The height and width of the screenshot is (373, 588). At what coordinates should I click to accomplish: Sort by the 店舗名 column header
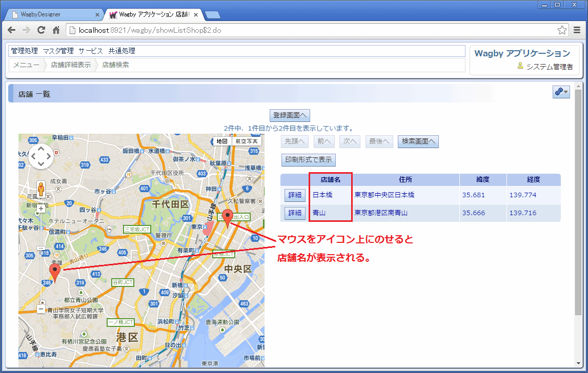[x=330, y=179]
